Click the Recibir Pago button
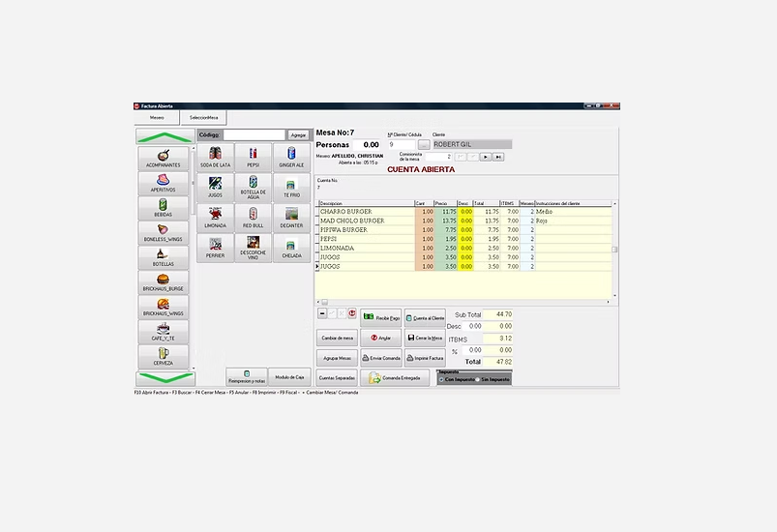Screen dimensions: 777x532 380,316
